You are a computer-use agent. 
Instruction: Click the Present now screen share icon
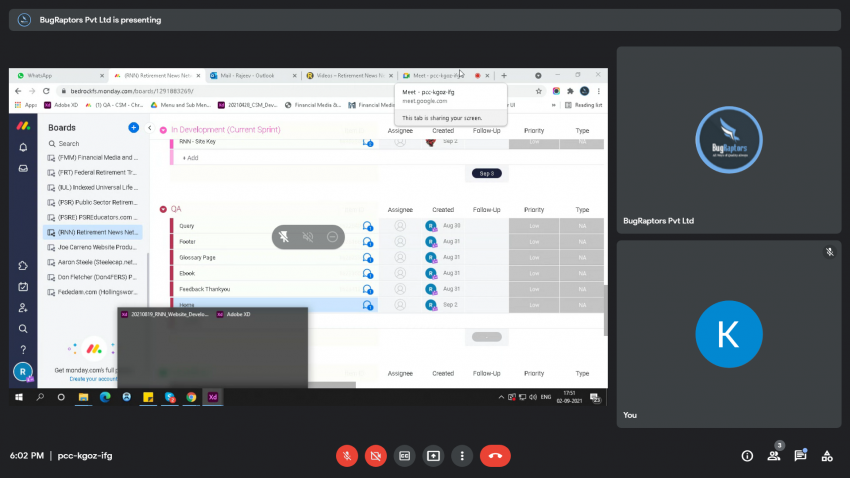point(433,455)
